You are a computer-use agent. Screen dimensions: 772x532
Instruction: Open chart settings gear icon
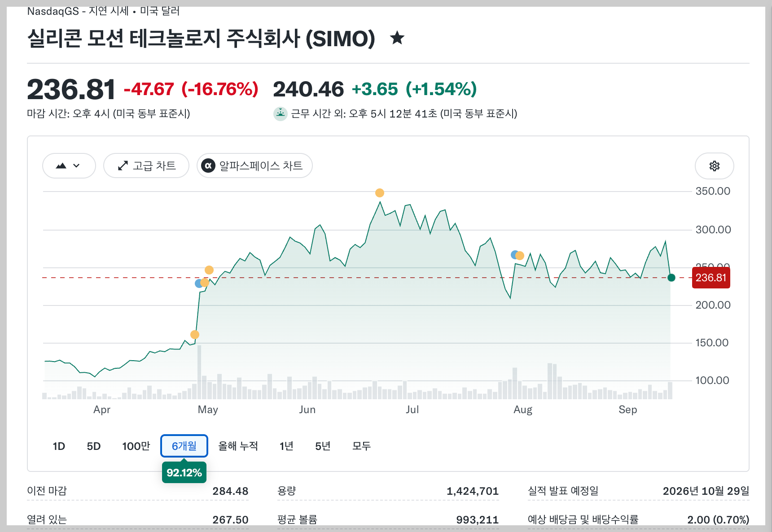tap(714, 166)
